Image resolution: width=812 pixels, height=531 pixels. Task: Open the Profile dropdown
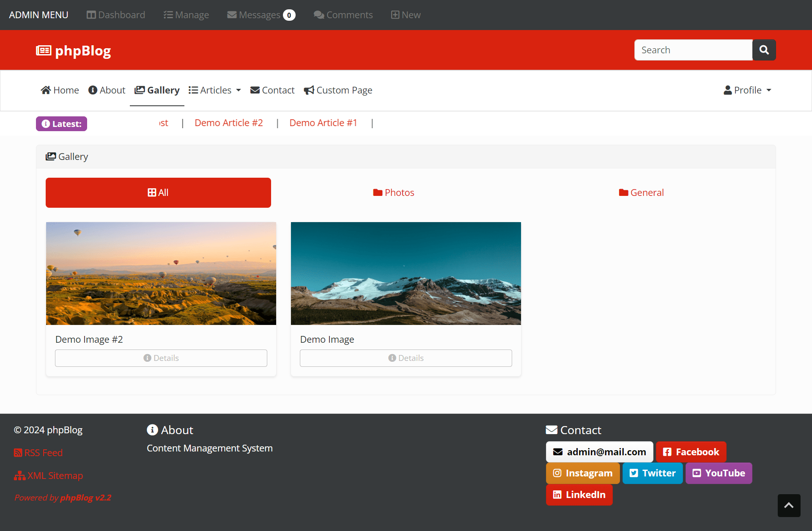(x=747, y=90)
